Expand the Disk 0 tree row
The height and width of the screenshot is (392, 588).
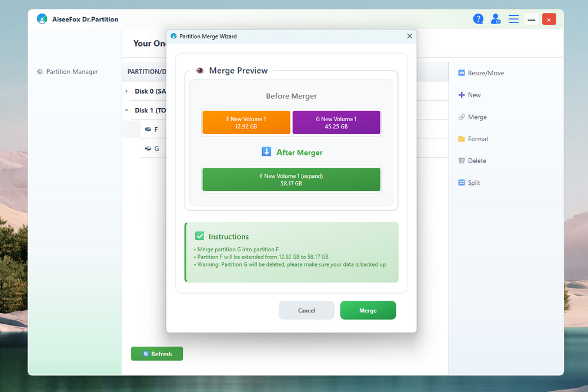[126, 91]
